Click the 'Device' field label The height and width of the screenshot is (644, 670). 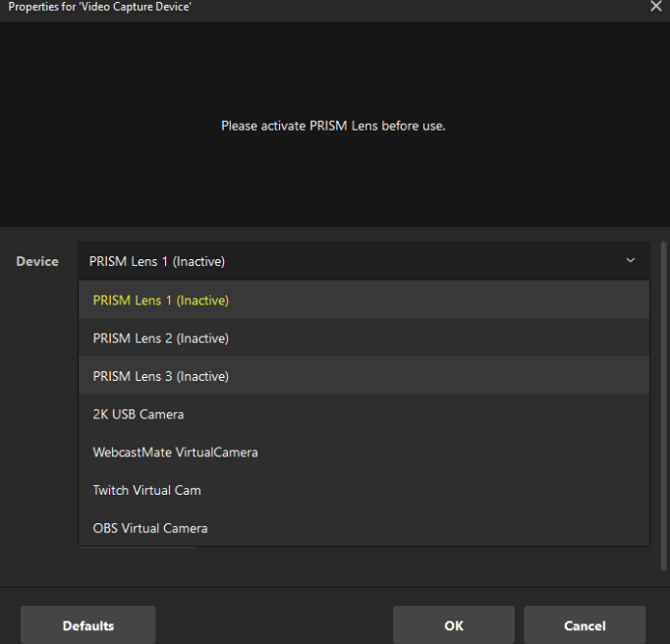click(37, 262)
